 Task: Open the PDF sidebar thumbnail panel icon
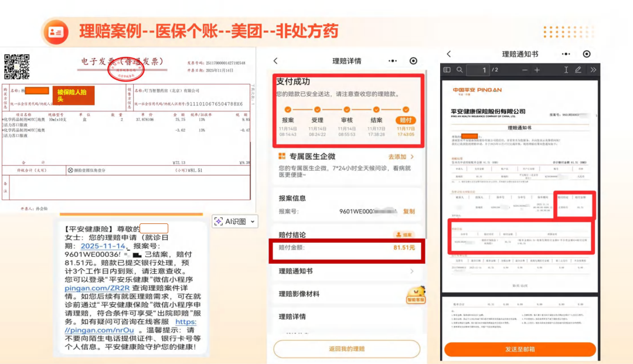click(x=448, y=69)
